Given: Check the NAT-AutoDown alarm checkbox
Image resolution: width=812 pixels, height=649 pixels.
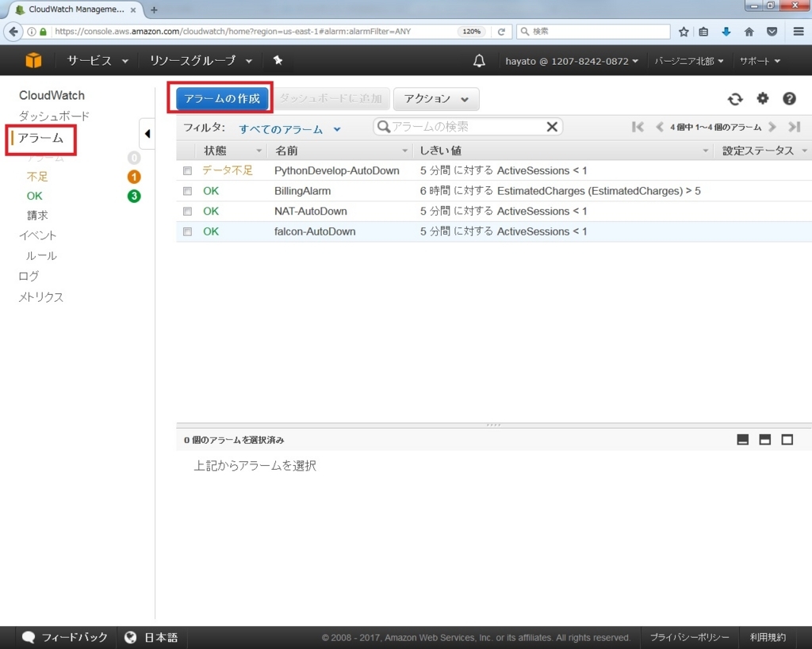Looking at the screenshot, I should (x=187, y=211).
